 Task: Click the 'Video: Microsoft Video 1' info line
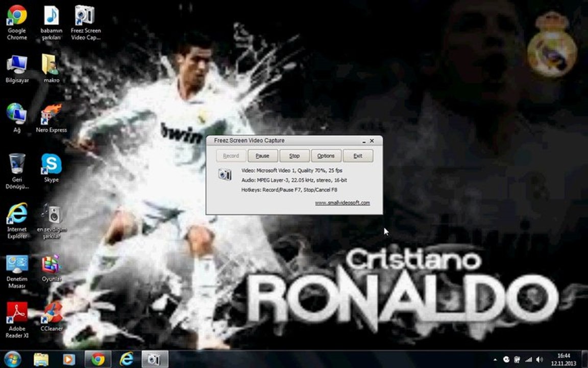pyautogui.click(x=292, y=171)
